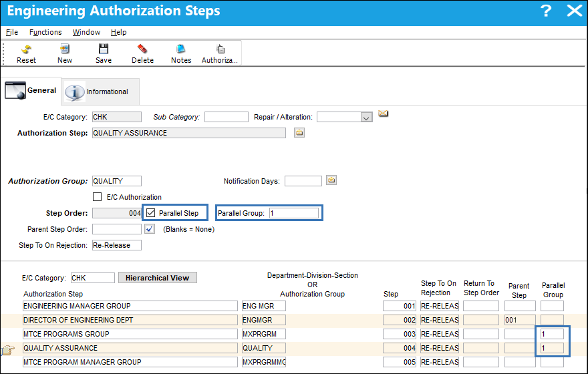Click step cell 002
The width and height of the screenshot is (588, 374).
coord(400,320)
